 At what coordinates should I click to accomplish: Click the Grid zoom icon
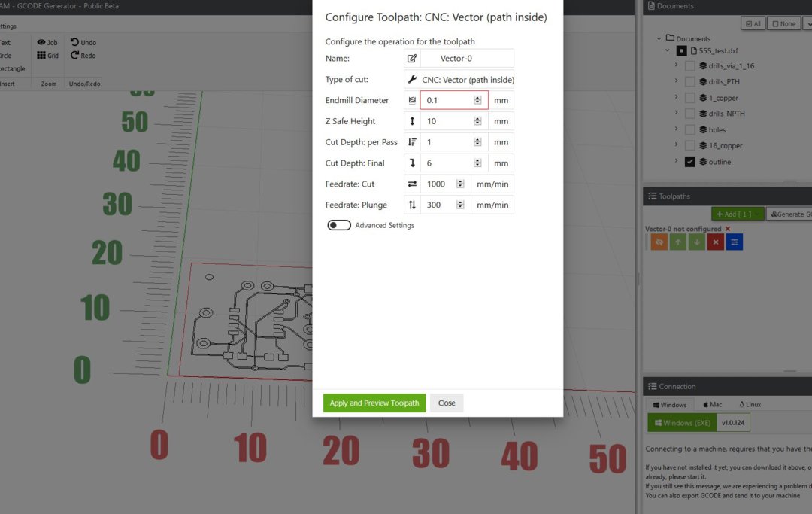[x=41, y=56]
